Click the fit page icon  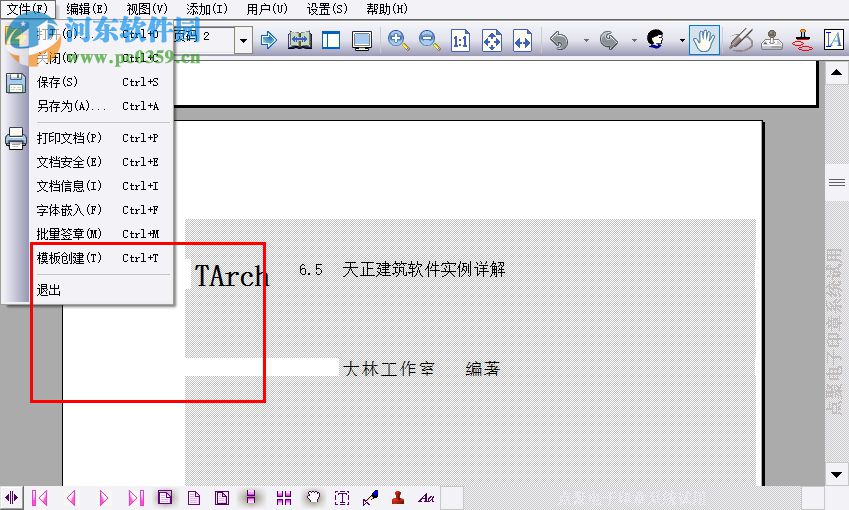[492, 41]
